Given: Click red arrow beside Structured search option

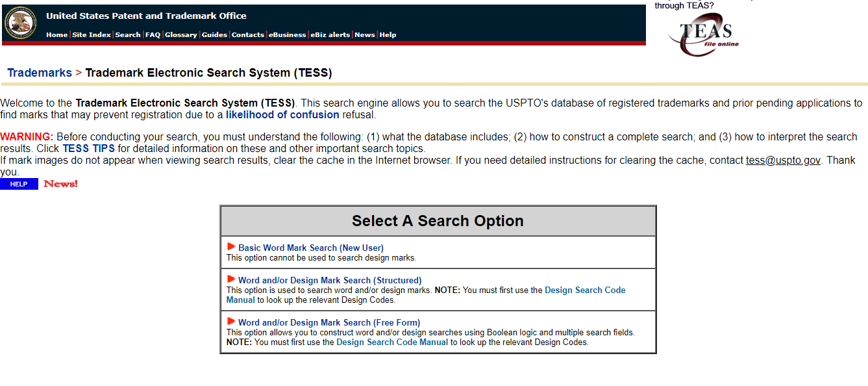Looking at the screenshot, I should point(231,279).
